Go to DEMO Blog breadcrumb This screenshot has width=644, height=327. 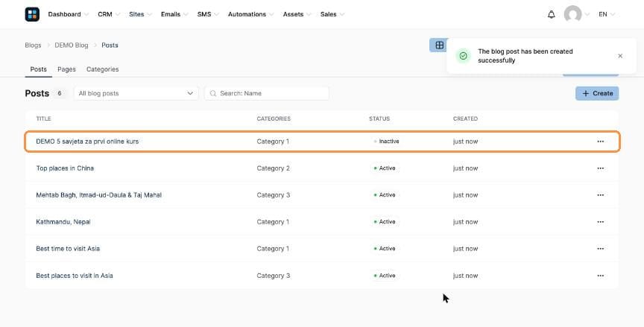pos(72,45)
